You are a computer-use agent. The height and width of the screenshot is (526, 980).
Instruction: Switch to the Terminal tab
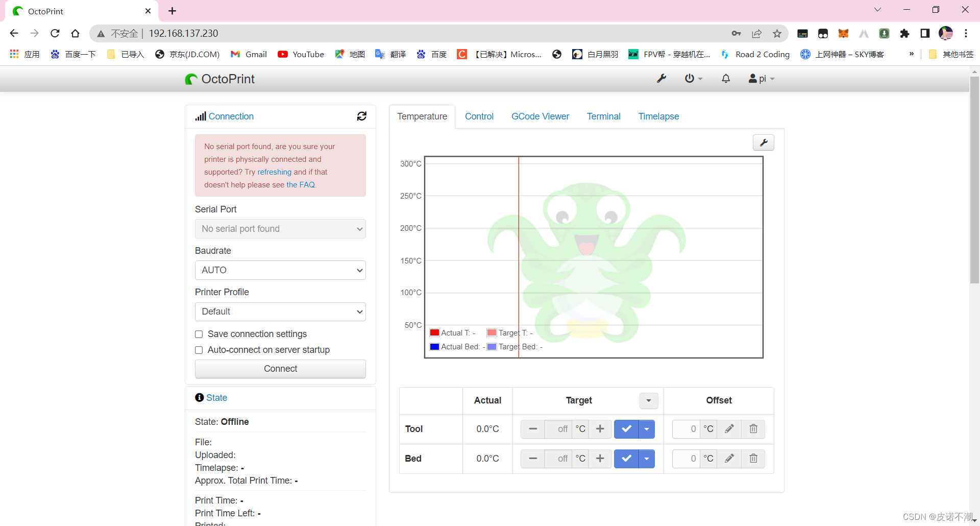pos(604,116)
